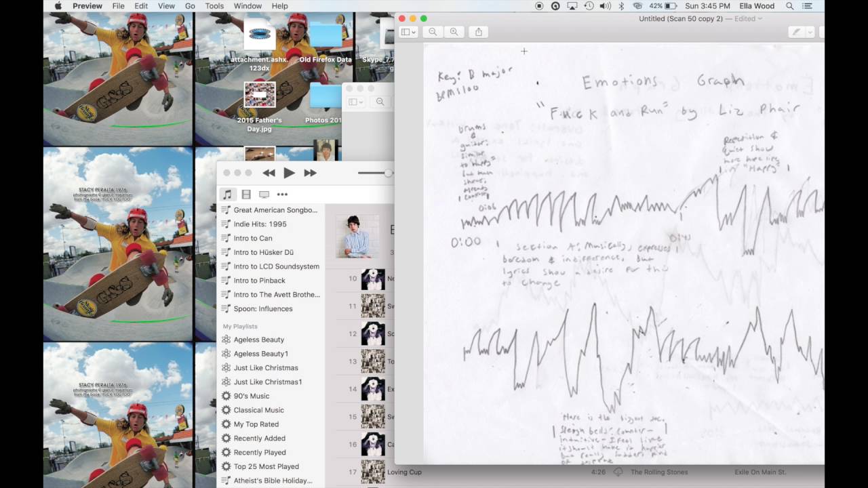Zoom in on the scan in Preview's toolbar
This screenshot has height=488, width=868.
coord(454,32)
